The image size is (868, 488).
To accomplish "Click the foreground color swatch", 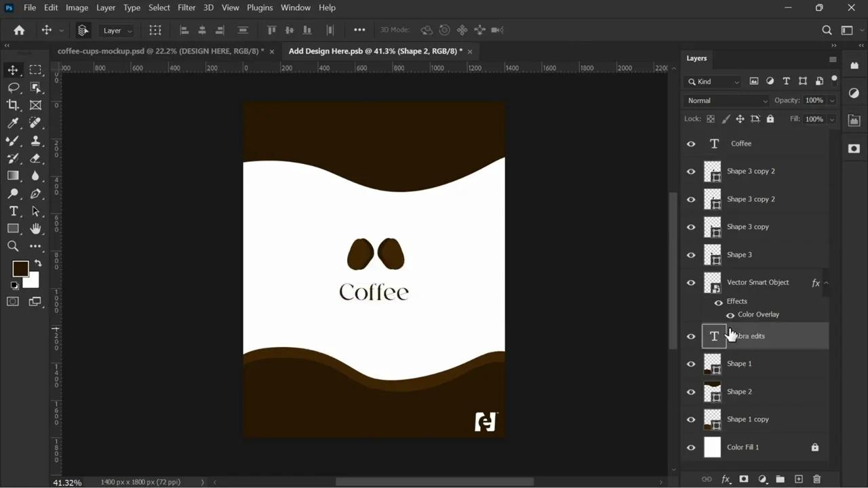I will pyautogui.click(x=20, y=269).
